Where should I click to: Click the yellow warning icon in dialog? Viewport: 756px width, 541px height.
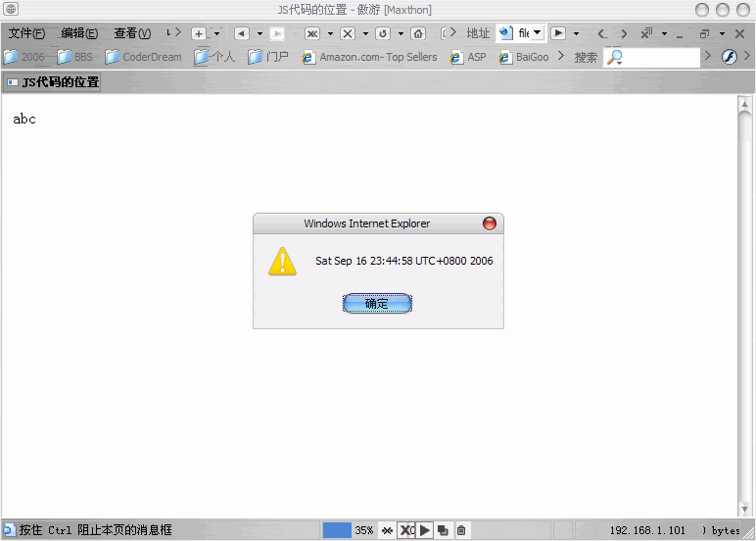pyautogui.click(x=283, y=261)
